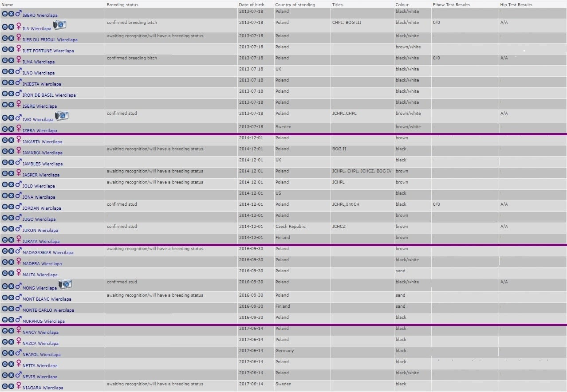Click the 'Date of birth' column header
The width and height of the screenshot is (567, 392).
(252, 5)
